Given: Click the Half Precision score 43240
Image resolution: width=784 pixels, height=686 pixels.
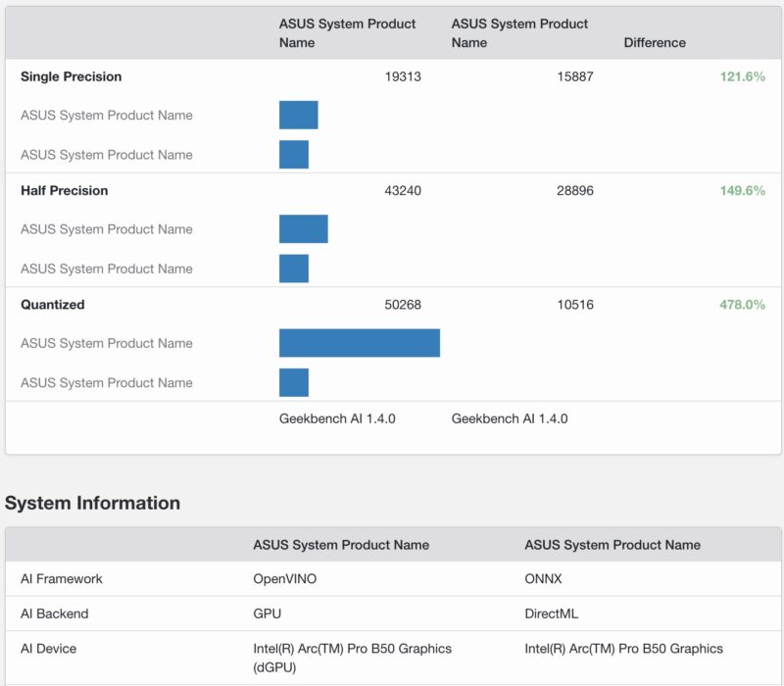Looking at the screenshot, I should click(x=403, y=190).
